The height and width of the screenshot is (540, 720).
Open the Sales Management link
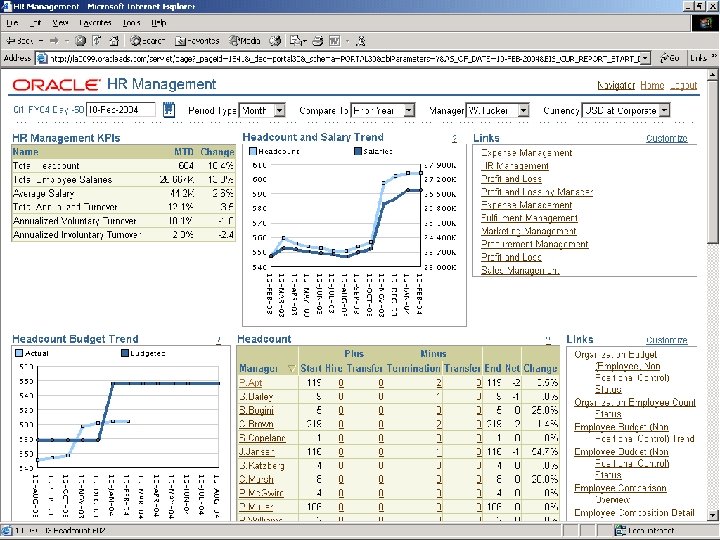[520, 270]
